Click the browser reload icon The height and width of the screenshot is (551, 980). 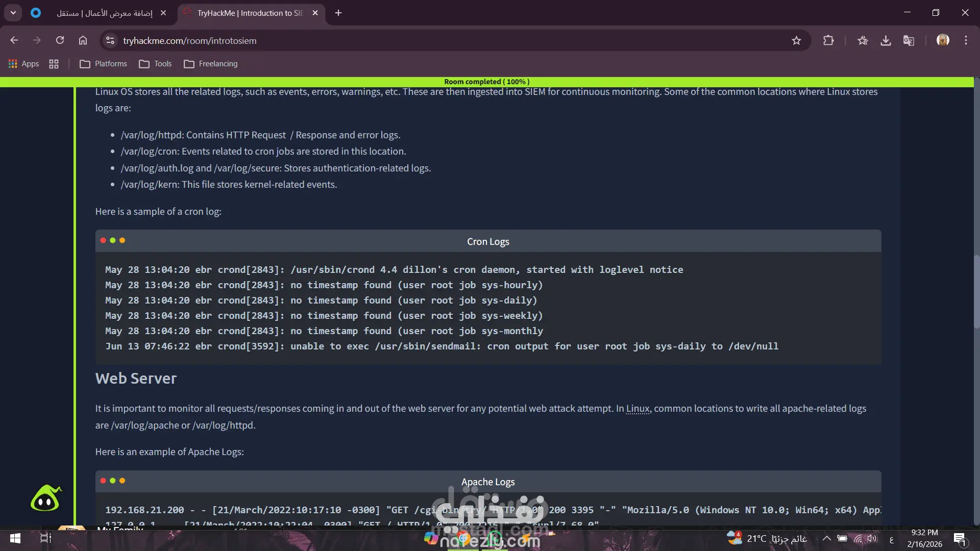pyautogui.click(x=60, y=40)
